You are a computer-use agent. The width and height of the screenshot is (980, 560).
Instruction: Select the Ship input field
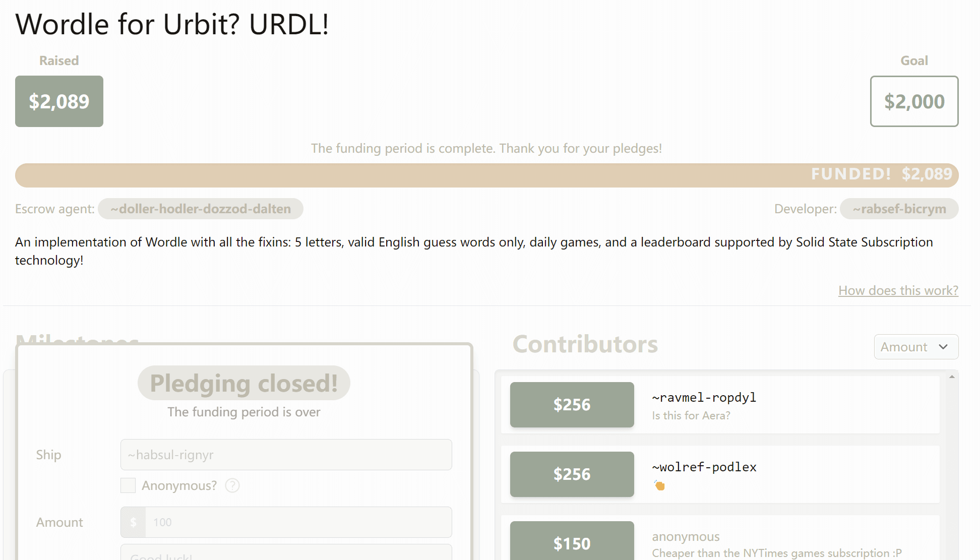point(285,454)
